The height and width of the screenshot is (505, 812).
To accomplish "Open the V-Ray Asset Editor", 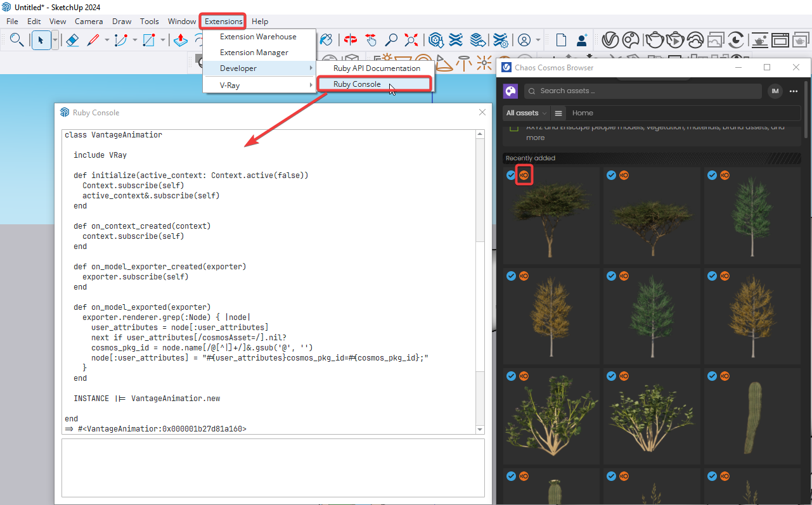I will [610, 40].
